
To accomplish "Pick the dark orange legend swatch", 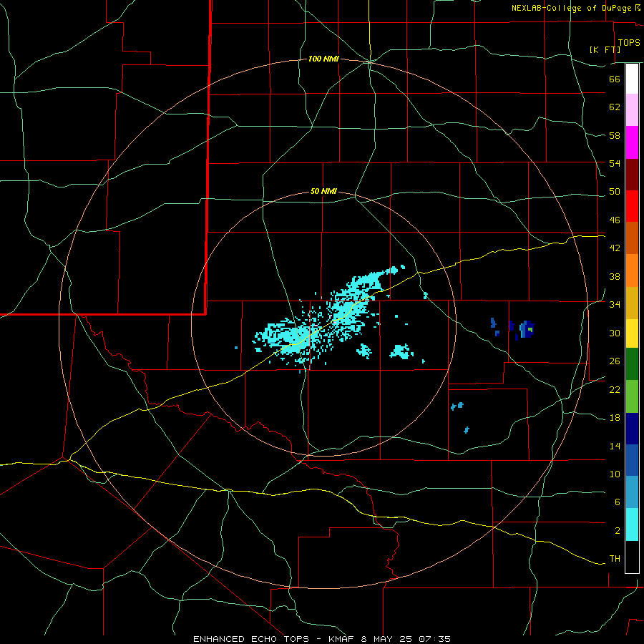I will pyautogui.click(x=632, y=238).
